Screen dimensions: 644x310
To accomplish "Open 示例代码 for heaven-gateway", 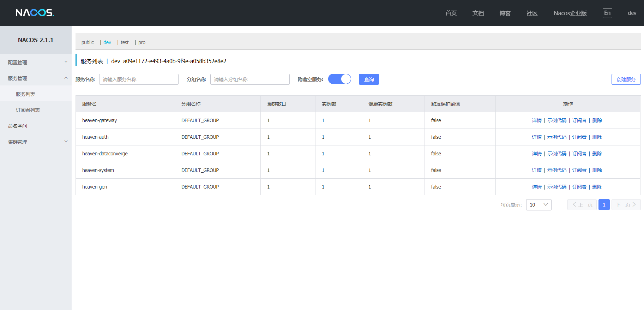I will (x=557, y=120).
